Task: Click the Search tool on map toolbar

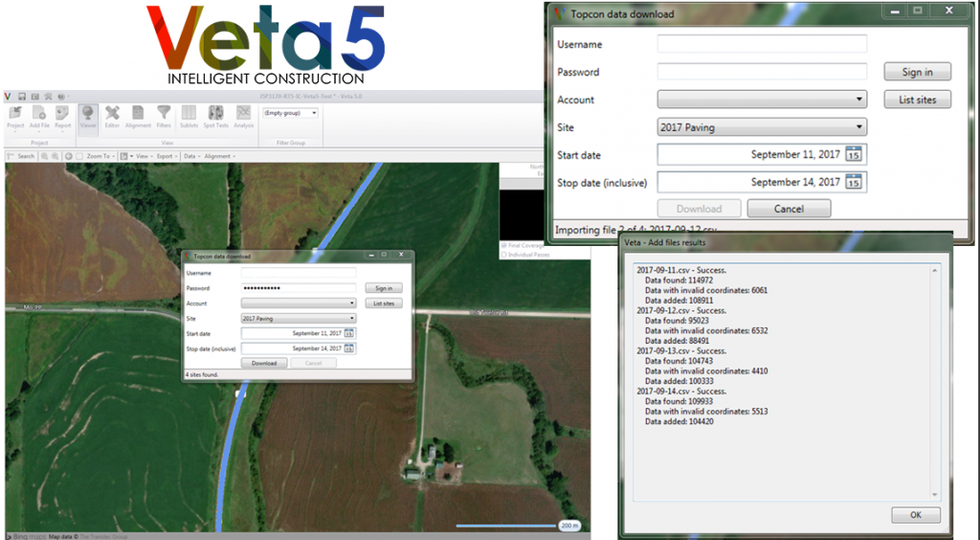Action: point(21,156)
